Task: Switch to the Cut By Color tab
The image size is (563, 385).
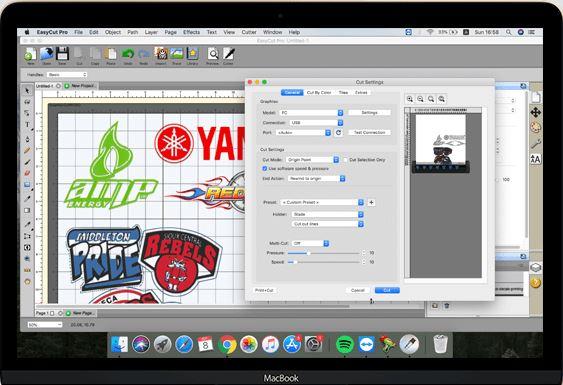Action: click(319, 93)
